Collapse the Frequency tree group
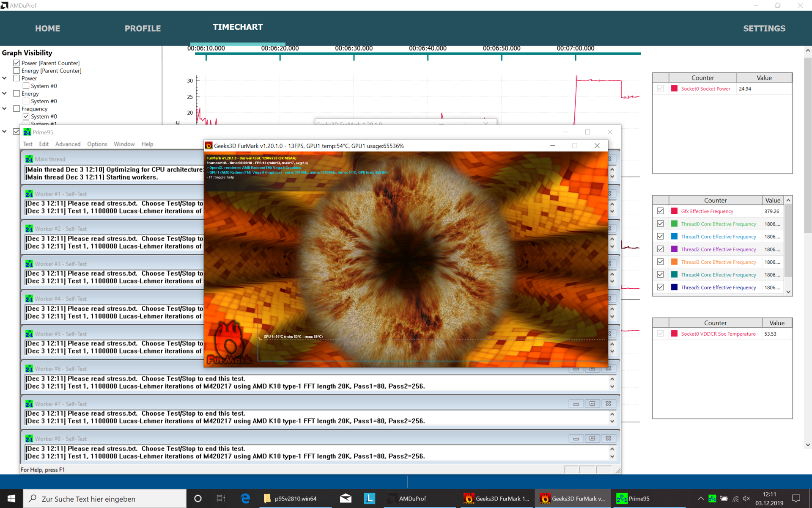The width and height of the screenshot is (812, 508). click(4, 108)
